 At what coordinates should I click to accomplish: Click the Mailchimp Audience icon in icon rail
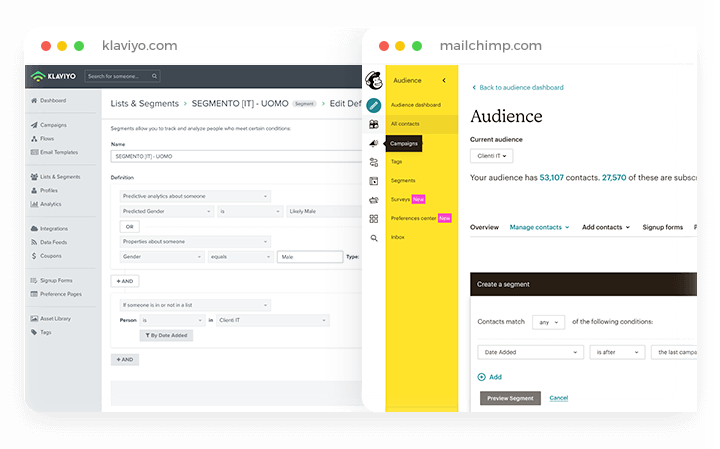374,124
